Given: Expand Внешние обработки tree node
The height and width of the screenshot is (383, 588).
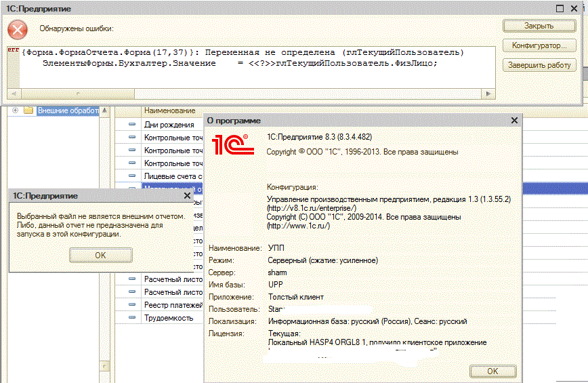Looking at the screenshot, I should [15, 110].
